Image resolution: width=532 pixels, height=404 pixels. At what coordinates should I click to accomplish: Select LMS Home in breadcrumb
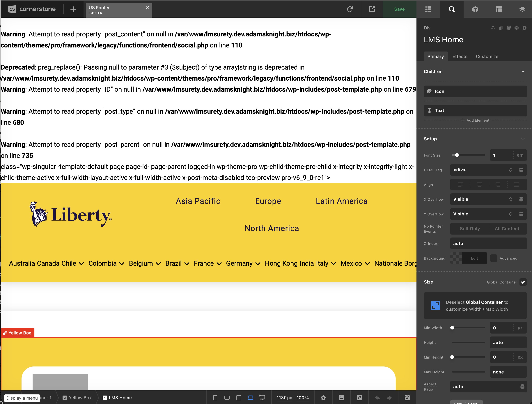click(x=117, y=398)
